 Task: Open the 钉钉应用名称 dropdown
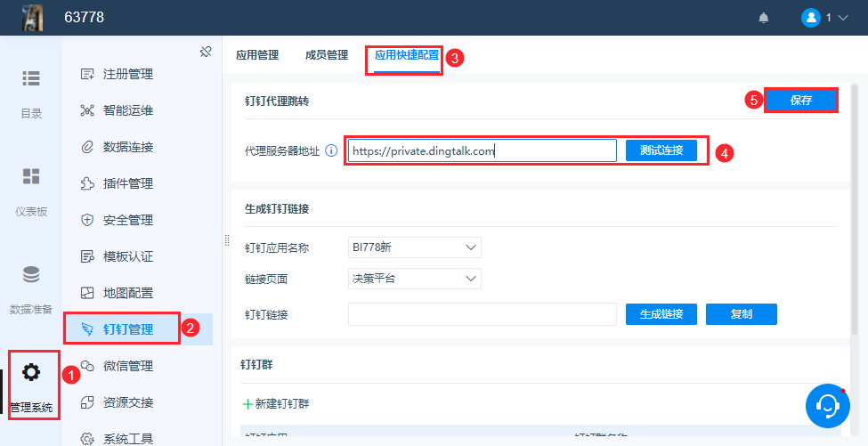415,247
